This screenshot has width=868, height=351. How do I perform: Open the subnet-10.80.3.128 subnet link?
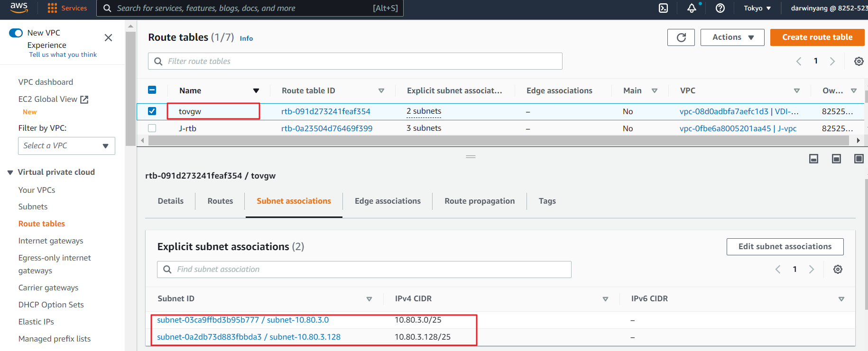(x=249, y=337)
